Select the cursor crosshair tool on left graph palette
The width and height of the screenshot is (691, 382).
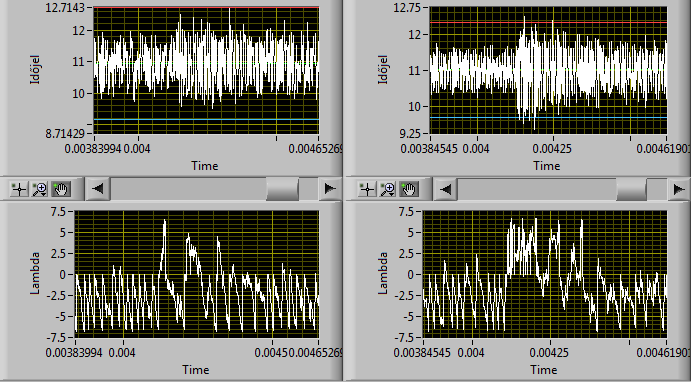point(19,189)
